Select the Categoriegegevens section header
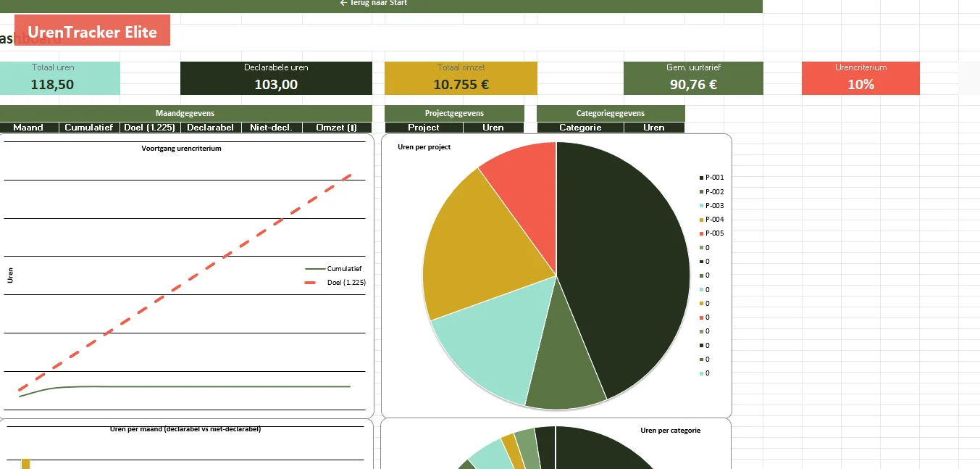Image resolution: width=980 pixels, height=469 pixels. pos(611,113)
